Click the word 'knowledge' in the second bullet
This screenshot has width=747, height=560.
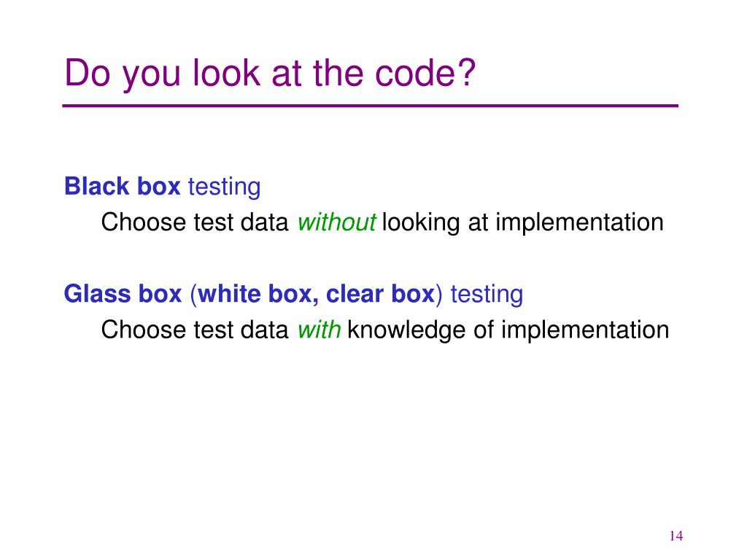click(406, 330)
